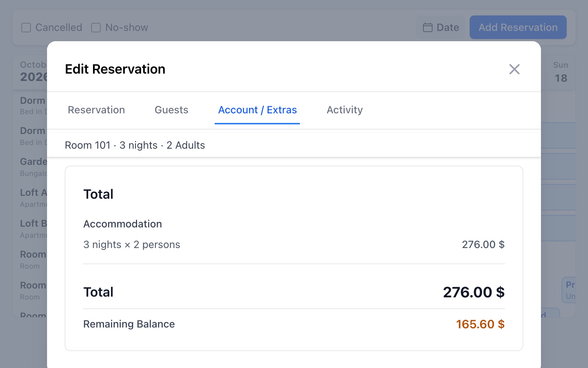Close the Edit Reservation dialog
The height and width of the screenshot is (368, 588).
pos(514,69)
